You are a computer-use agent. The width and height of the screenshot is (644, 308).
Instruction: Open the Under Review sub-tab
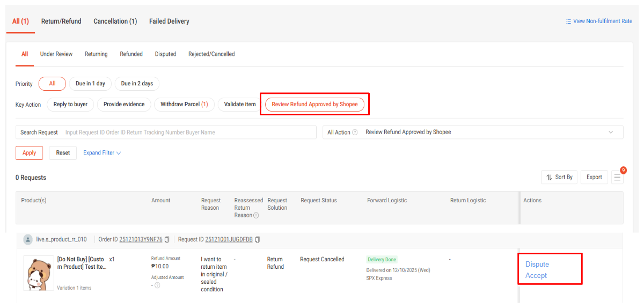click(x=56, y=54)
